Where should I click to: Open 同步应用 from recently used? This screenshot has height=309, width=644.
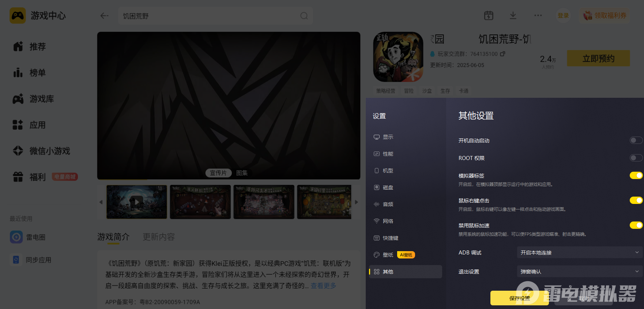[31, 260]
